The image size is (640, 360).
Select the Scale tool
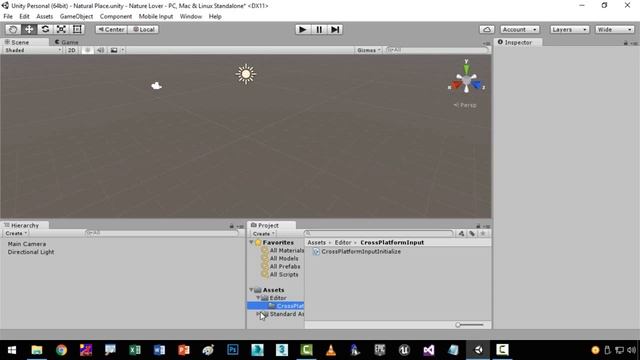pyautogui.click(x=61, y=29)
